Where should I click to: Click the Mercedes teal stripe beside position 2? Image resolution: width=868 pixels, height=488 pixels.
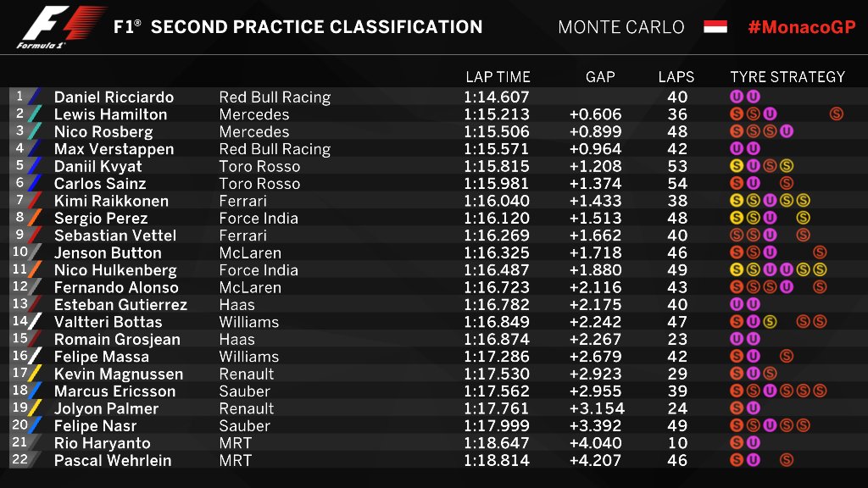point(34,114)
